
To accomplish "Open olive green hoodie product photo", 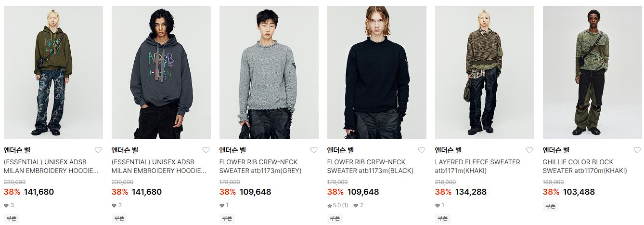I will click(x=53, y=72).
